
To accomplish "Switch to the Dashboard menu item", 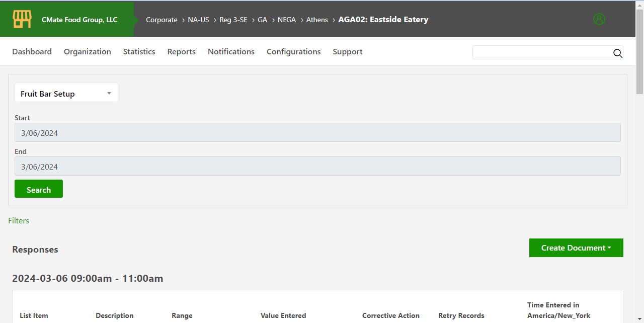I will pos(32,51).
